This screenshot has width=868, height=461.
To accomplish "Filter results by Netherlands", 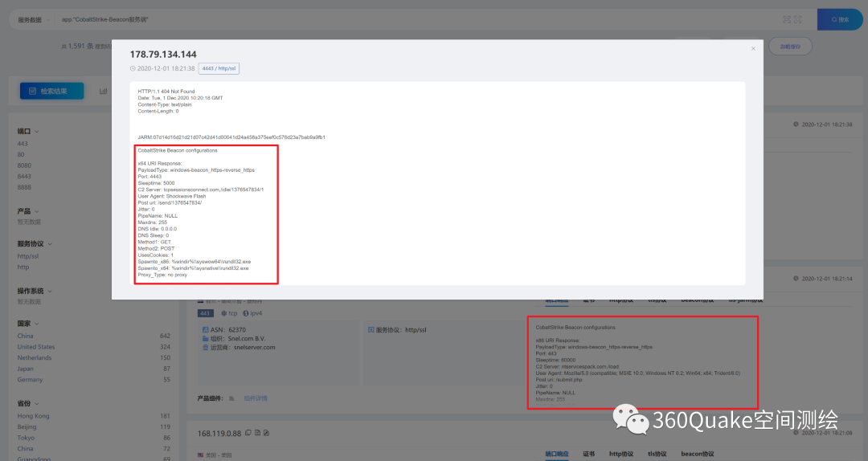I will [35, 358].
